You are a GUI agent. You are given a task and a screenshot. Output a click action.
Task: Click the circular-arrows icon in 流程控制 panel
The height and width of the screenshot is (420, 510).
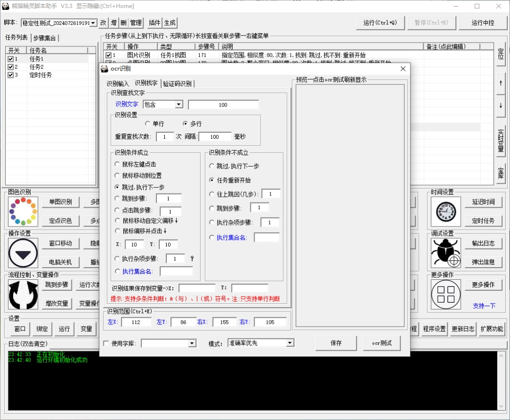22,294
